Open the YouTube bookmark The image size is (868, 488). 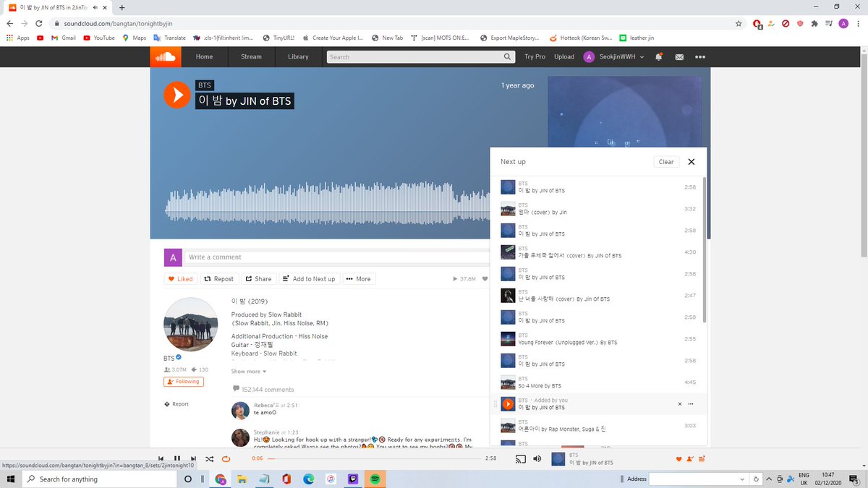tap(99, 38)
